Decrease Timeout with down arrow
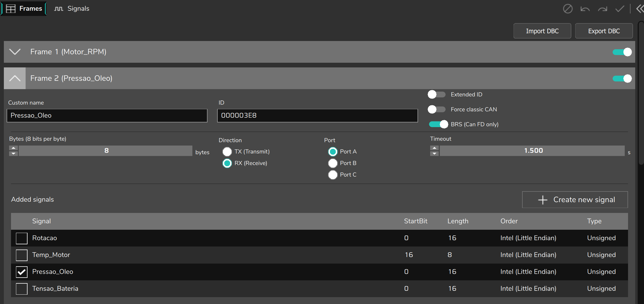This screenshot has height=304, width=644. pos(434,154)
